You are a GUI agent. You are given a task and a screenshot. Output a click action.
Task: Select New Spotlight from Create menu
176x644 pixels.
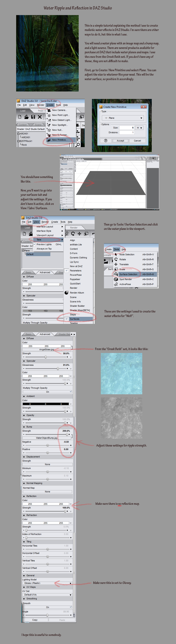(x=60, y=125)
